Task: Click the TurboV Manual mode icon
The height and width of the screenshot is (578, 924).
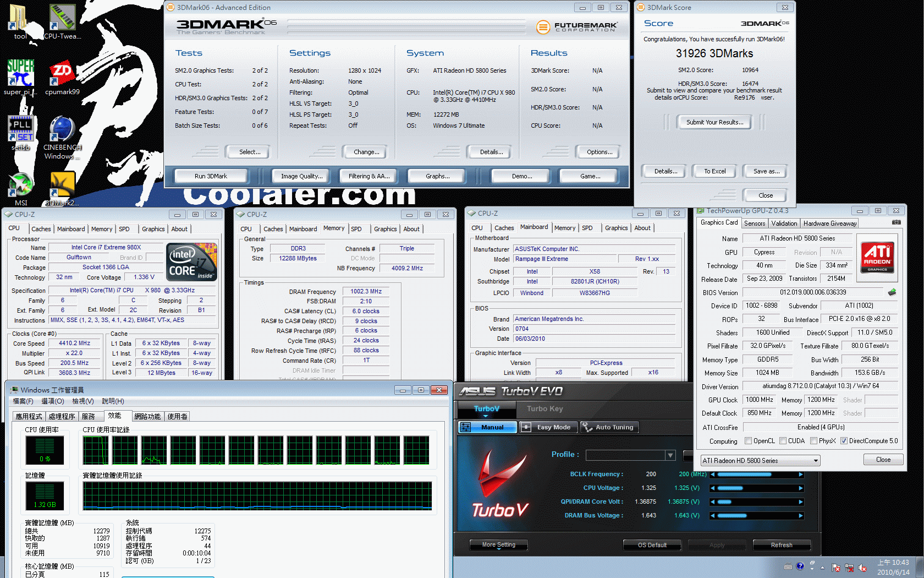Action: tap(466, 427)
